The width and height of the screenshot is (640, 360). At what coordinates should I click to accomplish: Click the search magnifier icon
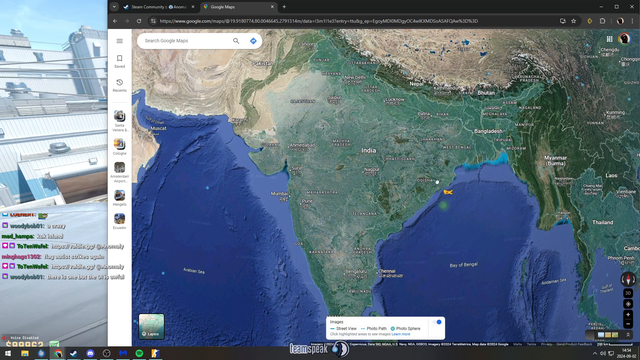236,41
